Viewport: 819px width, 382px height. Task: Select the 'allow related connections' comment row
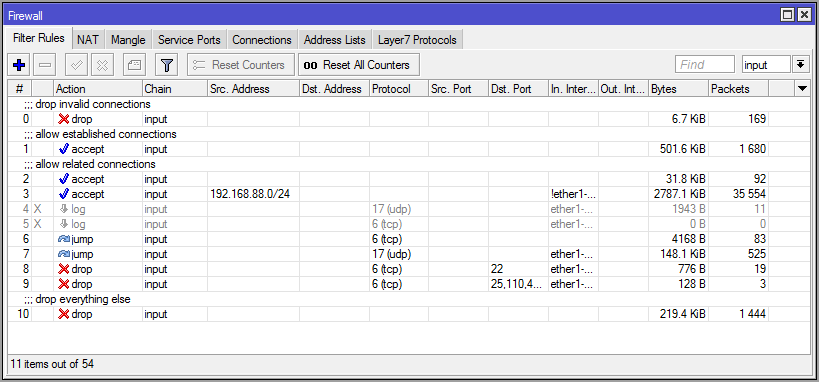409,164
